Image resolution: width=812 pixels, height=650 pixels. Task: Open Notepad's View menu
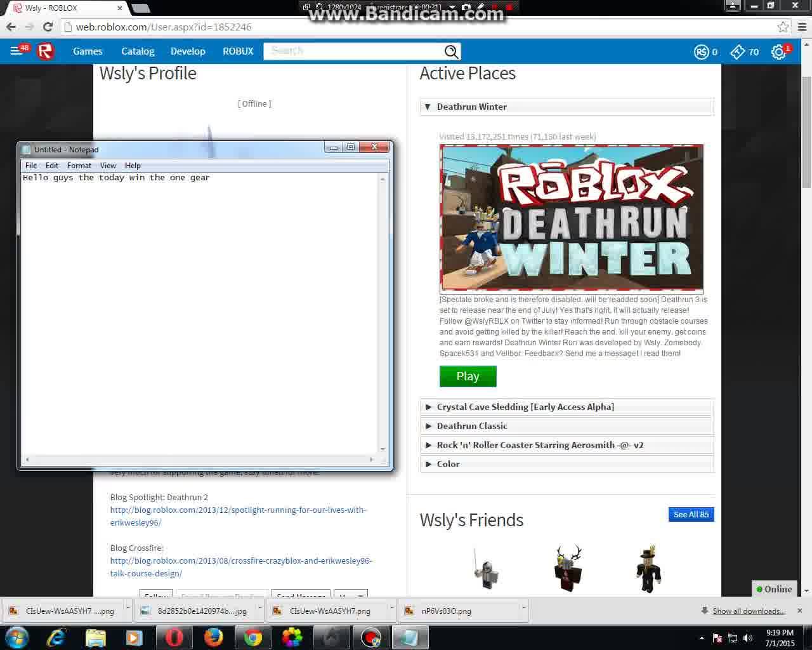108,166
